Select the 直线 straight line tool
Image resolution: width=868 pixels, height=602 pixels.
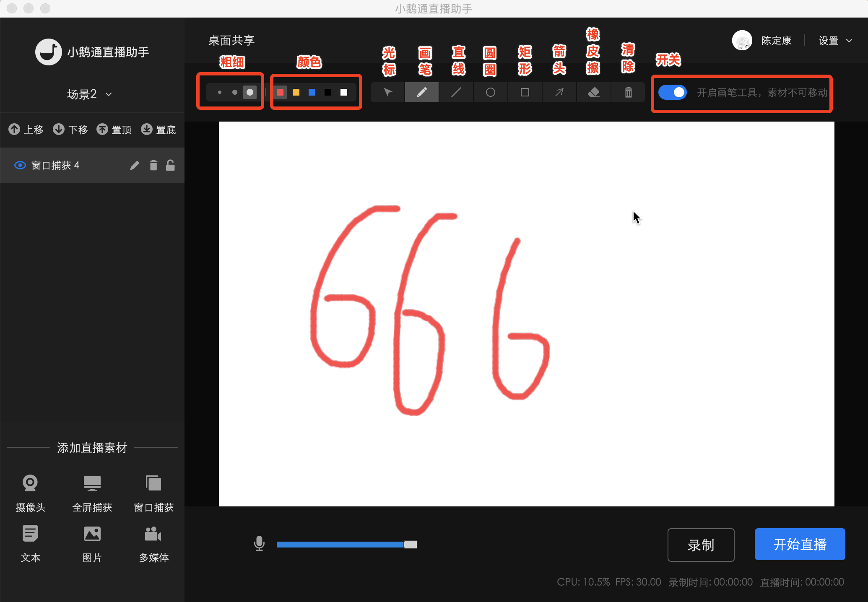point(456,92)
